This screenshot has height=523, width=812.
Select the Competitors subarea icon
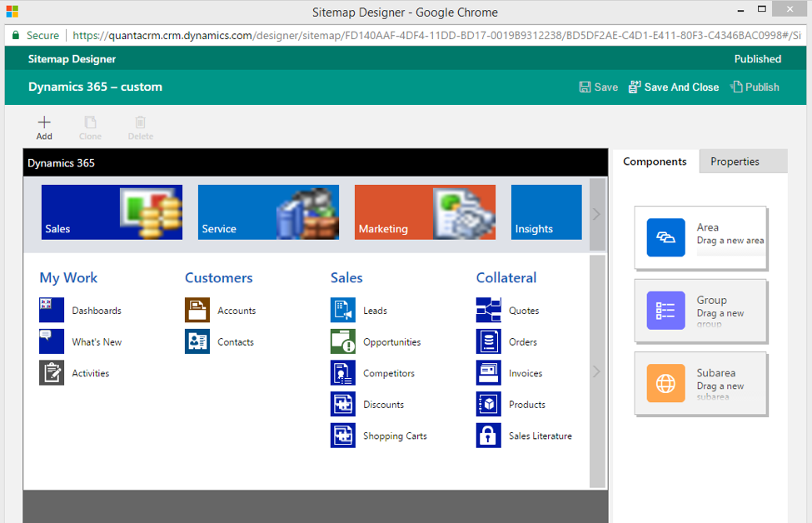coord(343,373)
